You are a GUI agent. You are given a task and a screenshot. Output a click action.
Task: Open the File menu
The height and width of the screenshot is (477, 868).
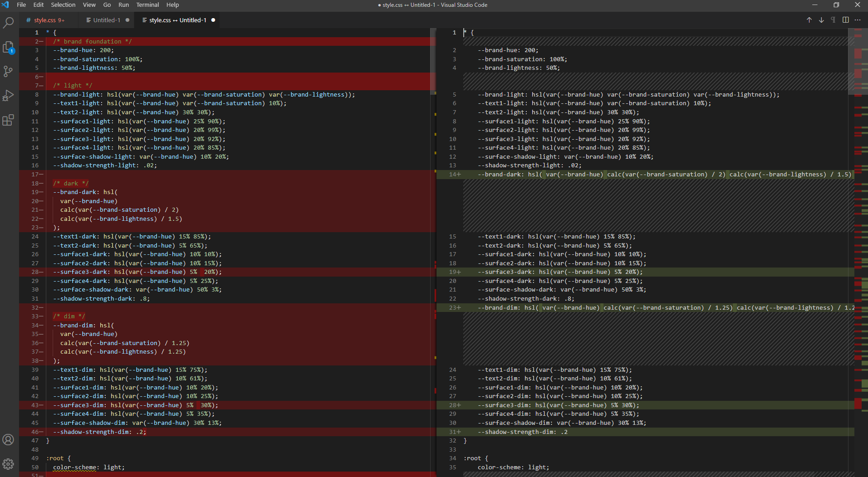pyautogui.click(x=21, y=5)
